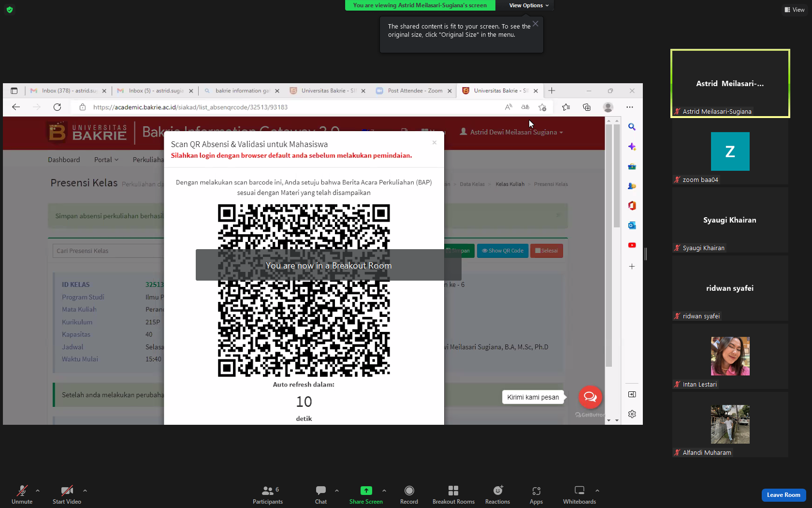Image resolution: width=812 pixels, height=508 pixels.
Task: Expand whiteboards options arrow
Action: coord(597,491)
